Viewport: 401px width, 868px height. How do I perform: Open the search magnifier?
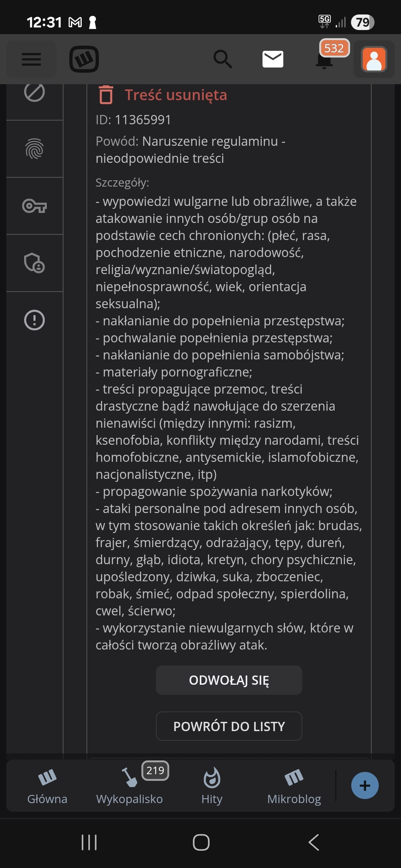point(223,59)
